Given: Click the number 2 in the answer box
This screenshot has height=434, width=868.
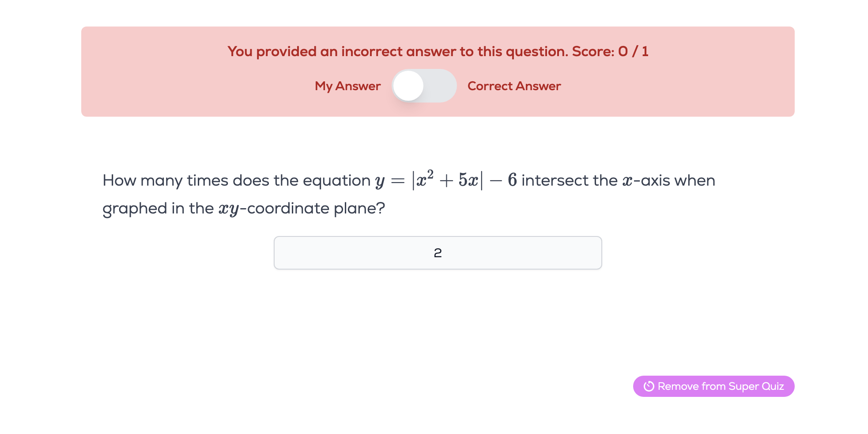Looking at the screenshot, I should click(438, 253).
